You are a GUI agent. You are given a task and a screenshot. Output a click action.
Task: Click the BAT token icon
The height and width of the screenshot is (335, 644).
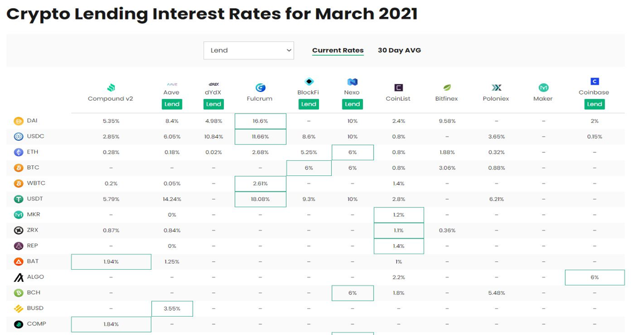click(x=18, y=262)
